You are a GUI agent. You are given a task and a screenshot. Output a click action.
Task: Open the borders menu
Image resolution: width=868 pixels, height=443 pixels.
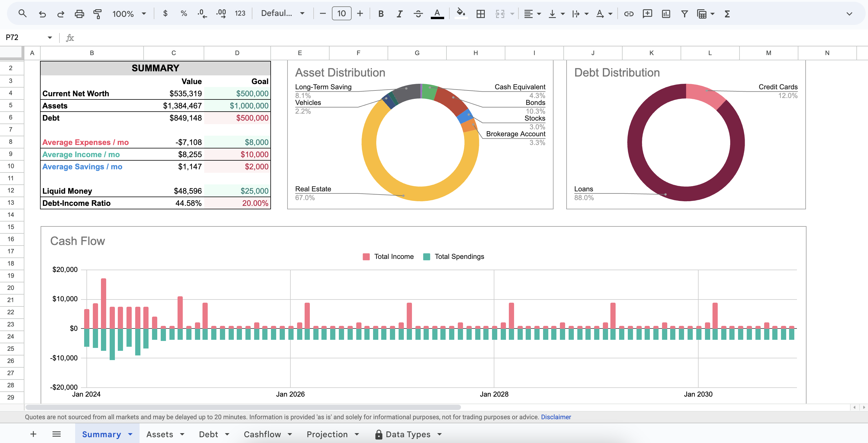click(480, 14)
